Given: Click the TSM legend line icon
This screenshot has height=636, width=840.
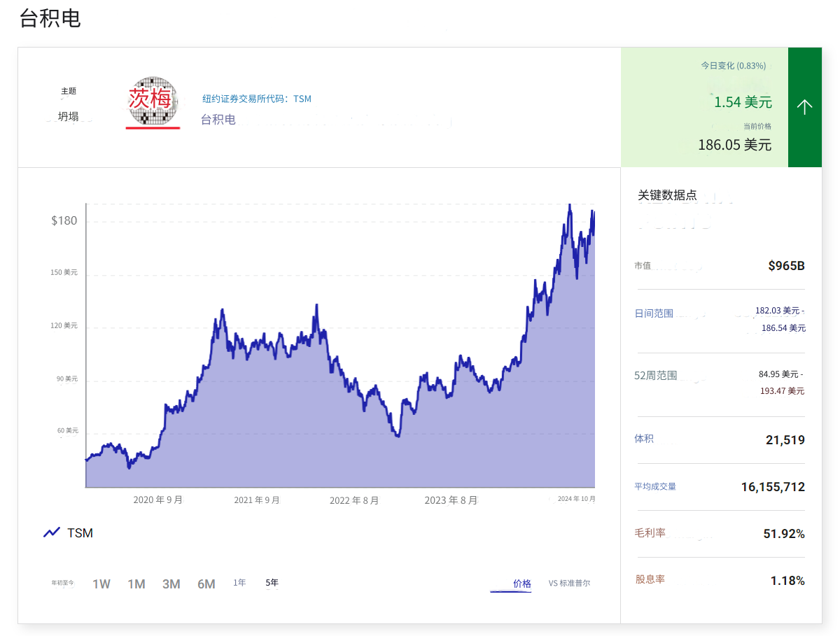Looking at the screenshot, I should [52, 533].
